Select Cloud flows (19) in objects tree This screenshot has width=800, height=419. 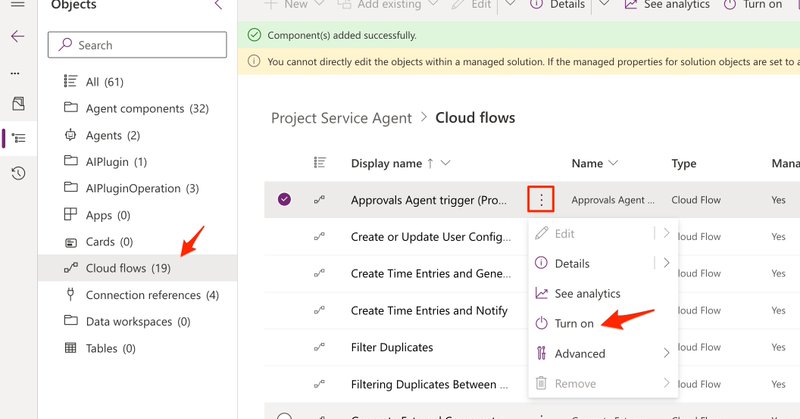(137, 268)
